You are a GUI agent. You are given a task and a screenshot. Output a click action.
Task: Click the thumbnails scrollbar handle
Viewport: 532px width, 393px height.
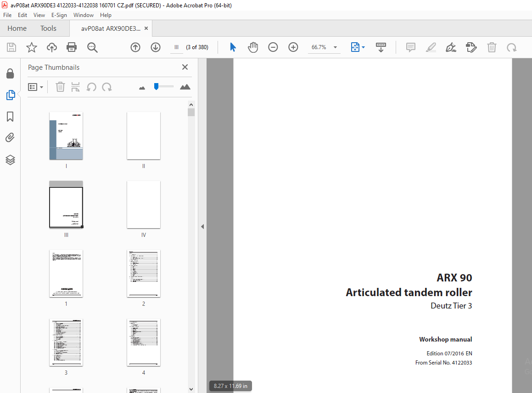pyautogui.click(x=191, y=112)
